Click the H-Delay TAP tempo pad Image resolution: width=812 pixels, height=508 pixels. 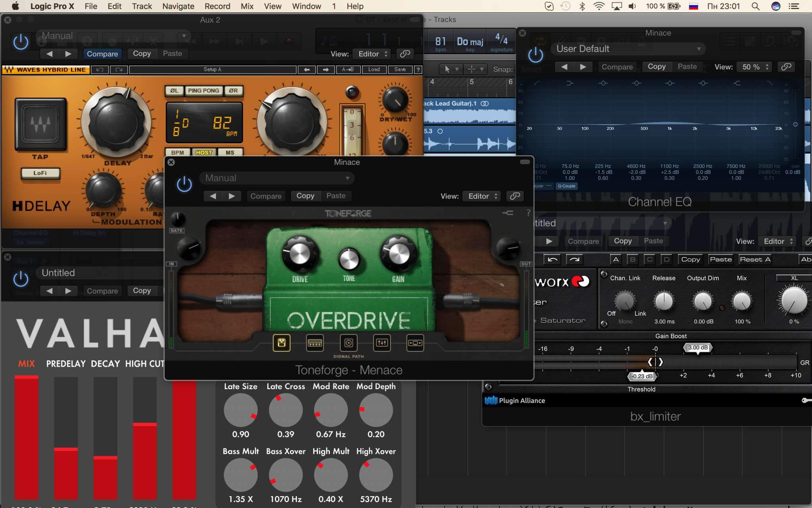(40, 125)
